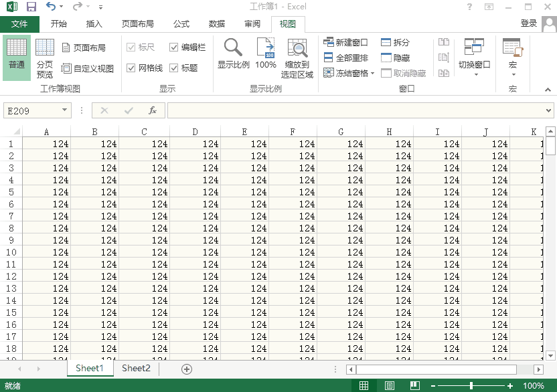This screenshot has width=557, height=392.
Task: Expand the formula bar chevron
Action: (549, 110)
